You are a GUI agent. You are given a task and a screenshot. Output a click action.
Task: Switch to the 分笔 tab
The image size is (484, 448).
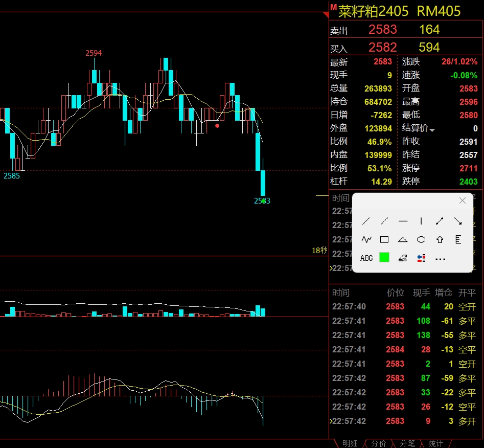(407, 443)
